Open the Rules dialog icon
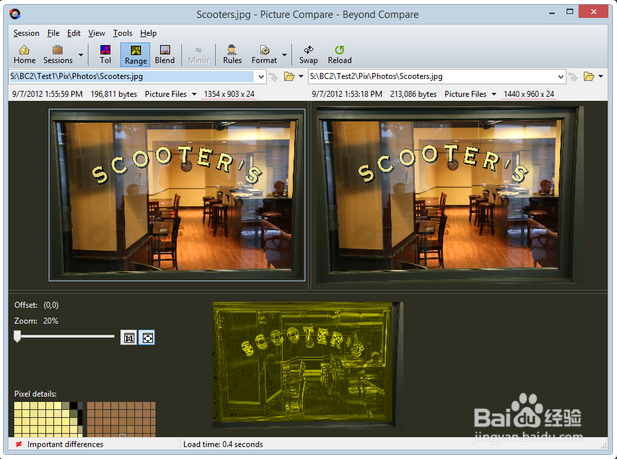The image size is (617, 459). pos(232,54)
